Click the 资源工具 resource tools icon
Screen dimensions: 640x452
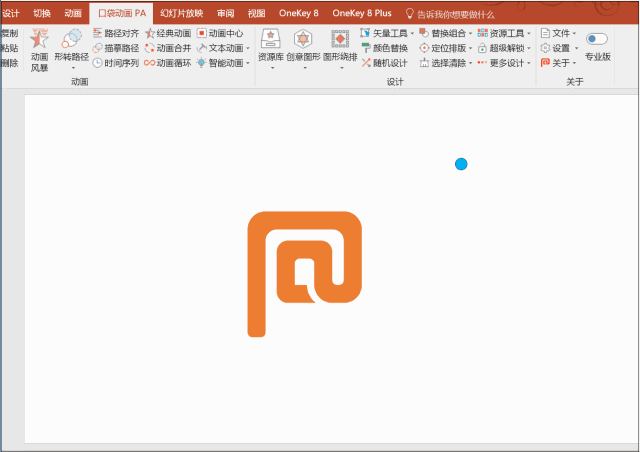(x=482, y=33)
